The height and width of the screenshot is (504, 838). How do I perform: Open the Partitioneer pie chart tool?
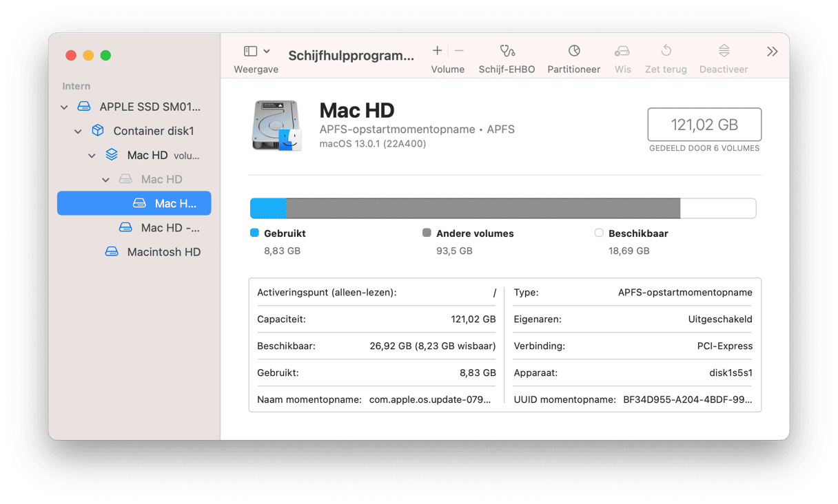(x=574, y=51)
